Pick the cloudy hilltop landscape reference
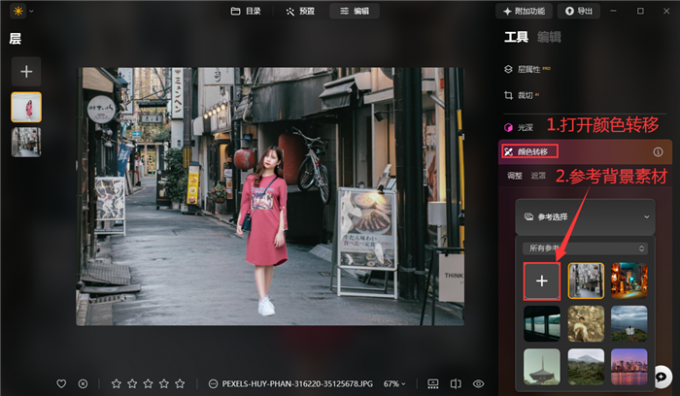Screen dimensions: 680x396 coord(629,324)
